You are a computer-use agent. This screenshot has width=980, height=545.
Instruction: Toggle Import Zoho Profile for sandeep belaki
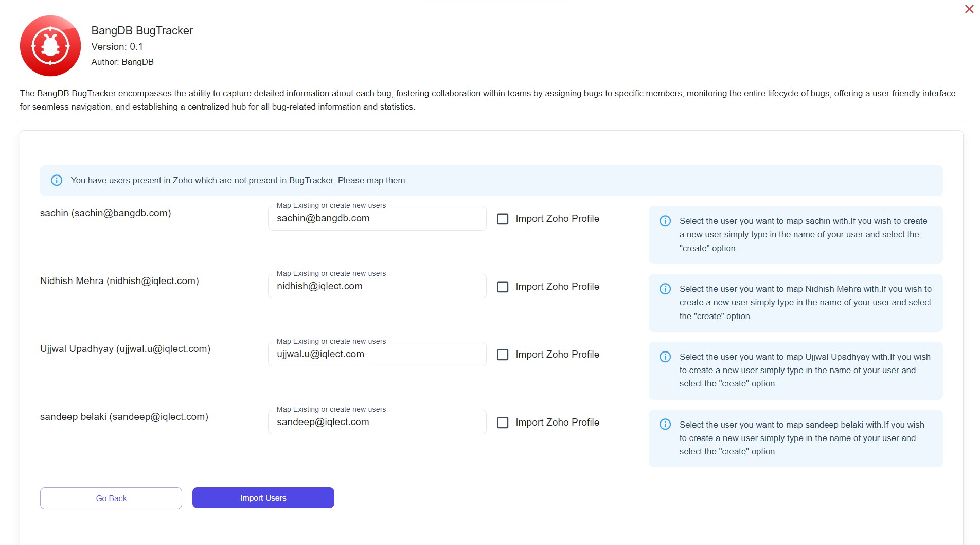point(503,423)
